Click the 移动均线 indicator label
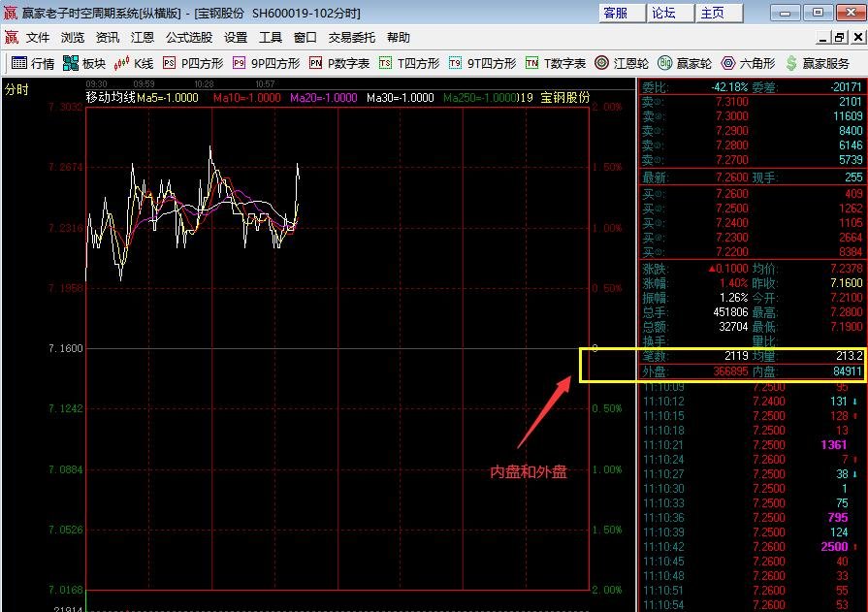Image resolution: width=868 pixels, height=612 pixels. pyautogui.click(x=111, y=98)
